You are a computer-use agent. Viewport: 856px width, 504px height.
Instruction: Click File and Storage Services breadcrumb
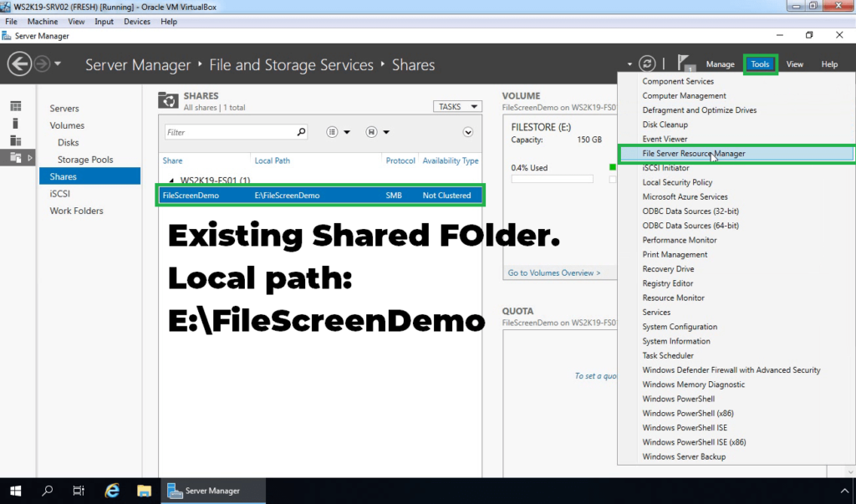[291, 64]
